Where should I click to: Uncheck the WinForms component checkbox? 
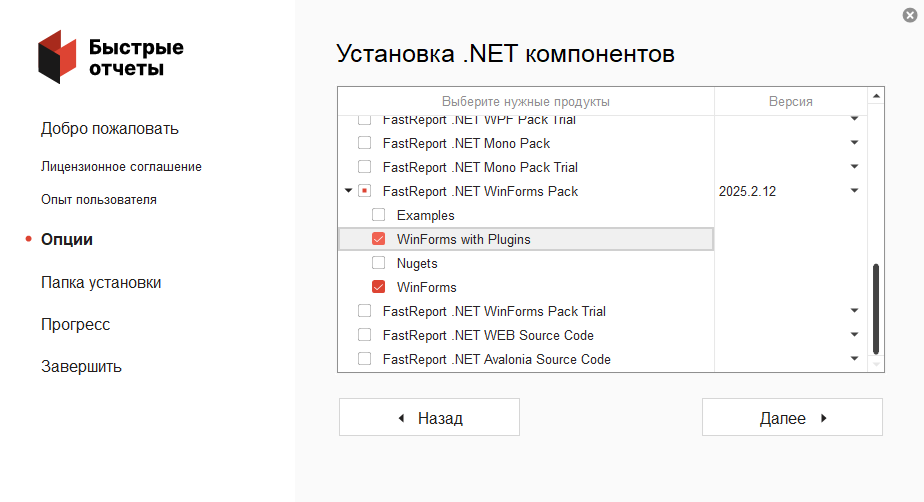[x=379, y=287]
